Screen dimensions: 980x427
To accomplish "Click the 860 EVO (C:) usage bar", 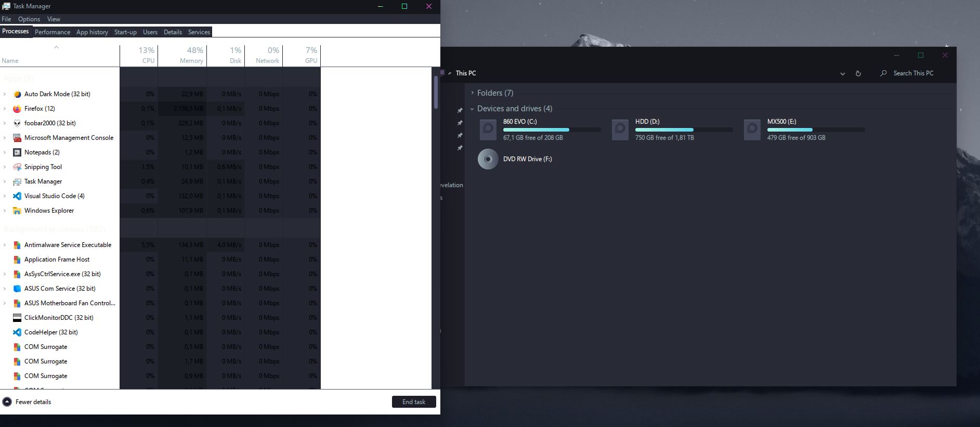I will [552, 130].
